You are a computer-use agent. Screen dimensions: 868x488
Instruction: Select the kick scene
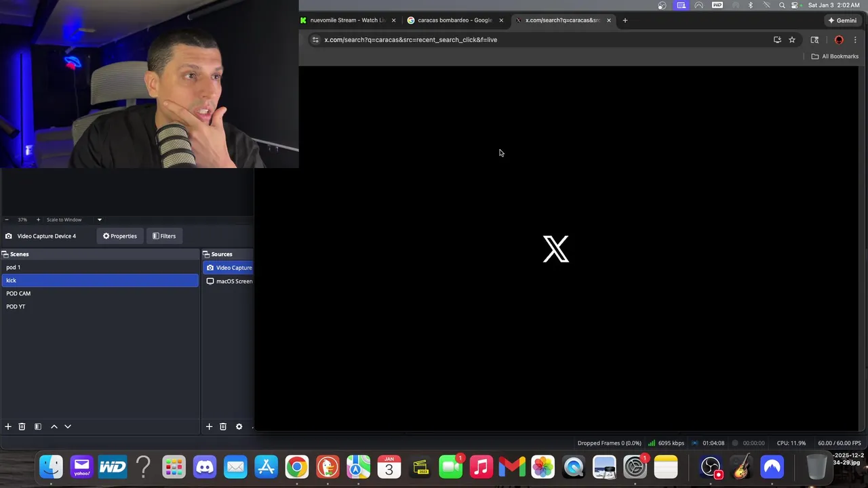pos(100,280)
